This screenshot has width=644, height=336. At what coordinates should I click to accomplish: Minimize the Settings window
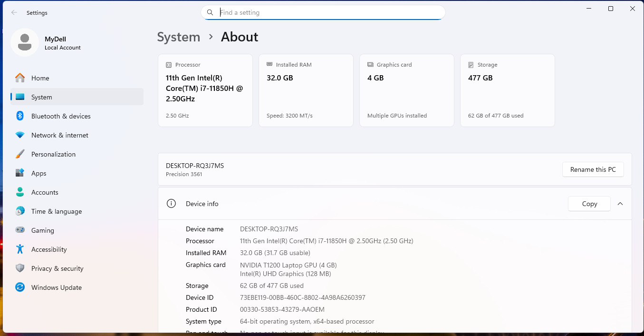(x=589, y=9)
